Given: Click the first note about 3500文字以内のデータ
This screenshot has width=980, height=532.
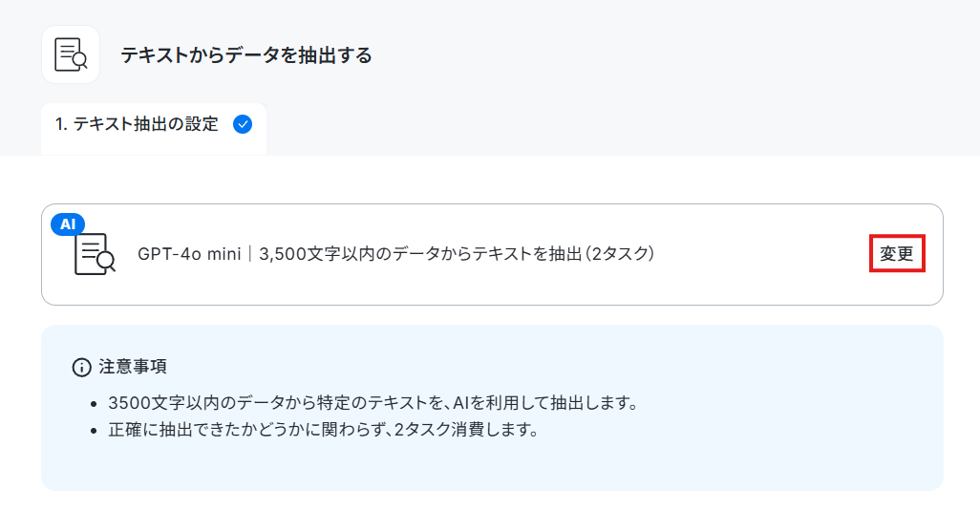Looking at the screenshot, I should pos(373,403).
